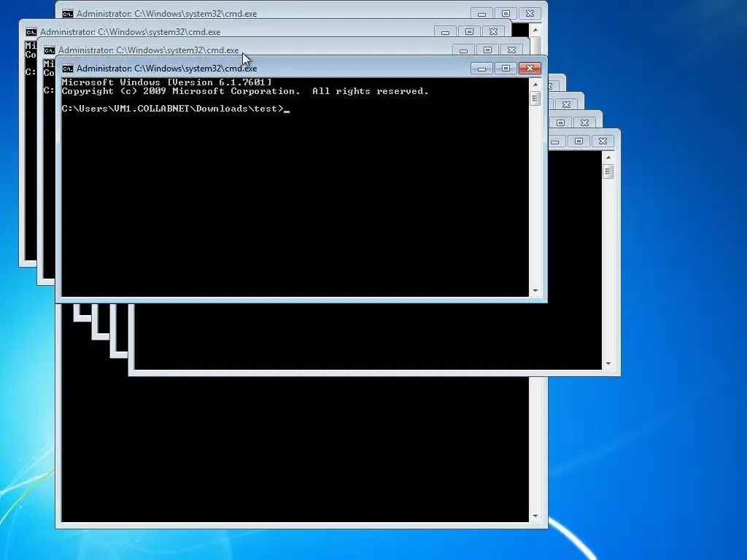
Task: Maximize the lowest right-side background cmd window
Action: click(x=578, y=141)
